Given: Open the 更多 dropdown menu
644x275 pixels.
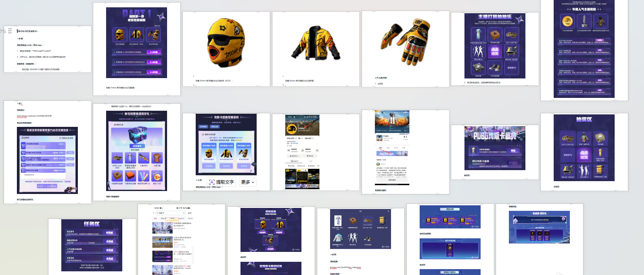Looking at the screenshot, I should (x=248, y=182).
